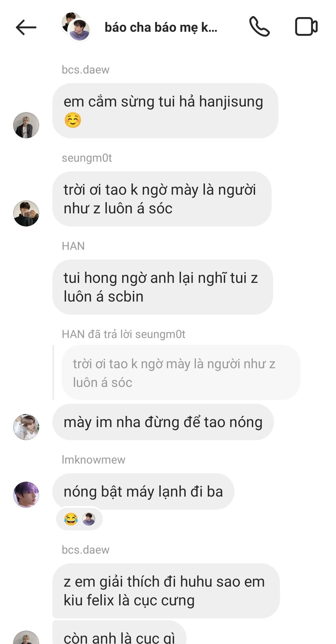The width and height of the screenshot is (336, 644).
Task: Tap message 'tui hong ngờ anh lại nghĩ tui z'
Action: pos(163,287)
